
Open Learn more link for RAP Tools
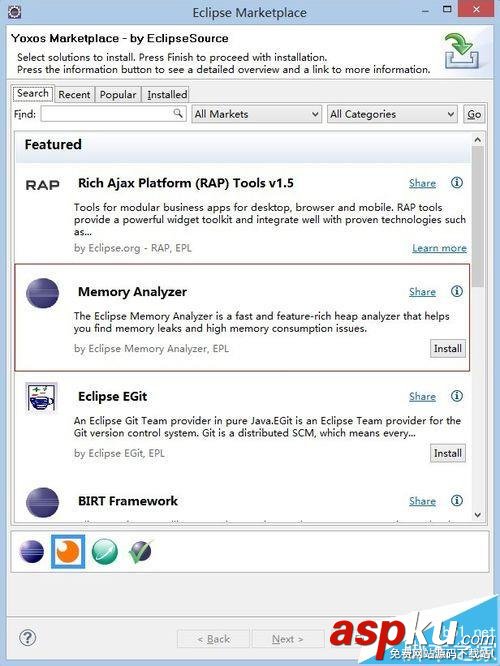tap(439, 248)
